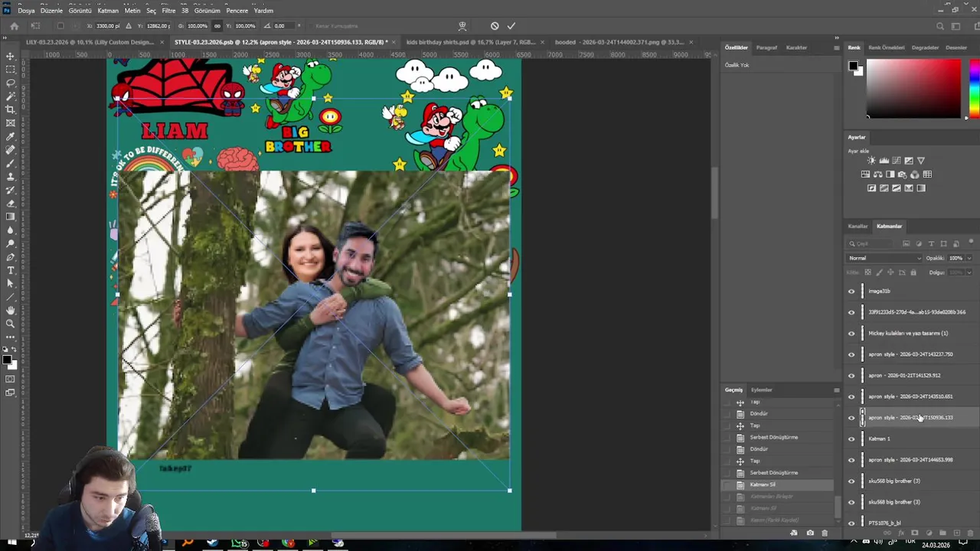Add a Curves adjustment
Image resolution: width=980 pixels, height=551 pixels.
pyautogui.click(x=896, y=161)
